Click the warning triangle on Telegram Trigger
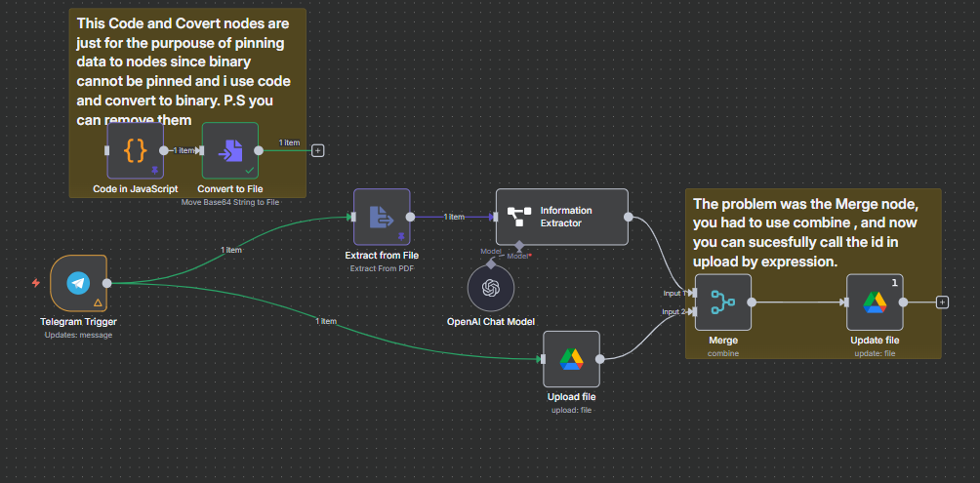Viewport: 980px width, 483px height. click(x=97, y=302)
